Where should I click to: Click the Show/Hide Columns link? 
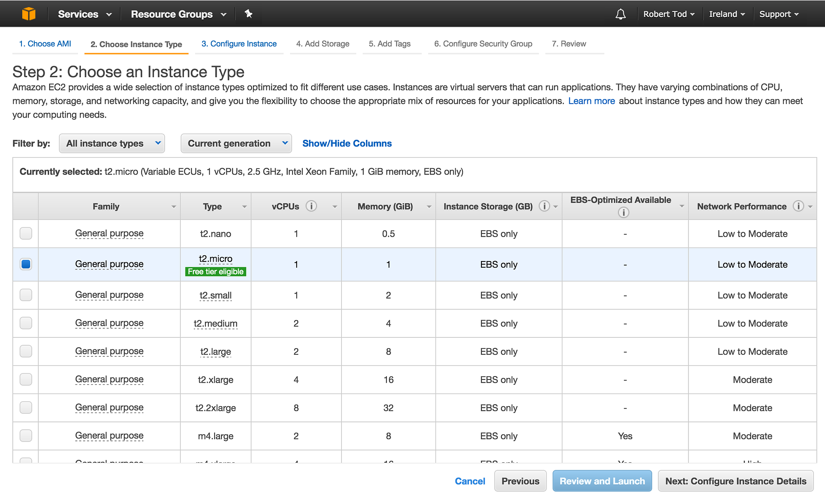(347, 144)
